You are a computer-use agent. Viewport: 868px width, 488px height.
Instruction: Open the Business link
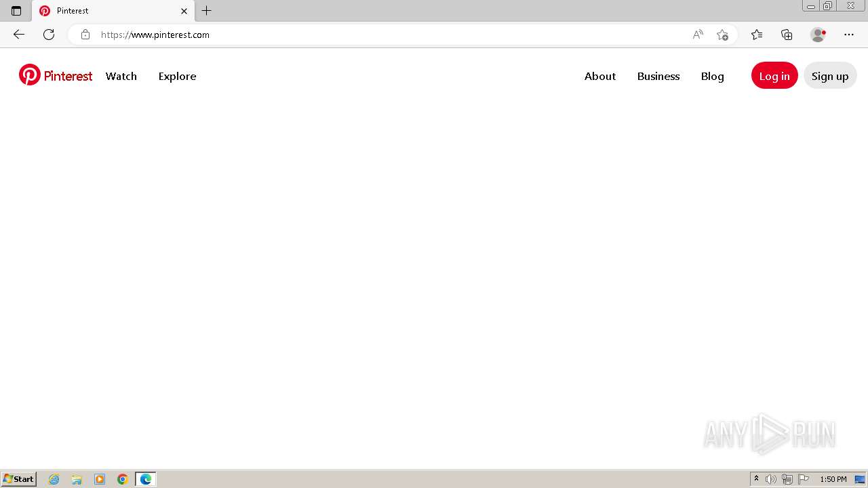coord(658,76)
